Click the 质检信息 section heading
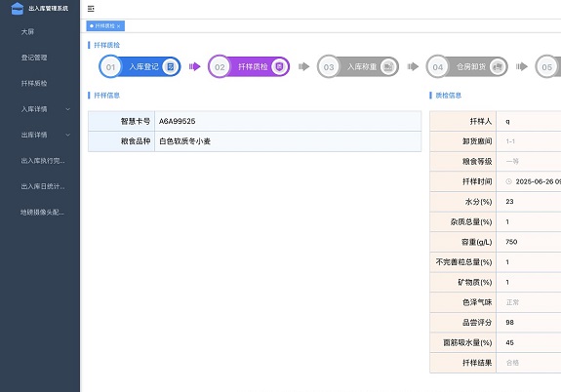 448,96
